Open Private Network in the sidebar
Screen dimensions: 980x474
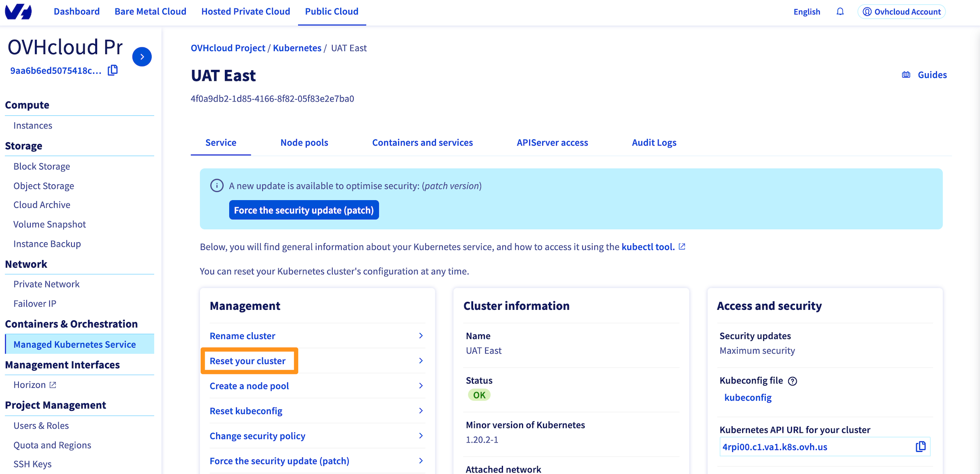point(46,284)
